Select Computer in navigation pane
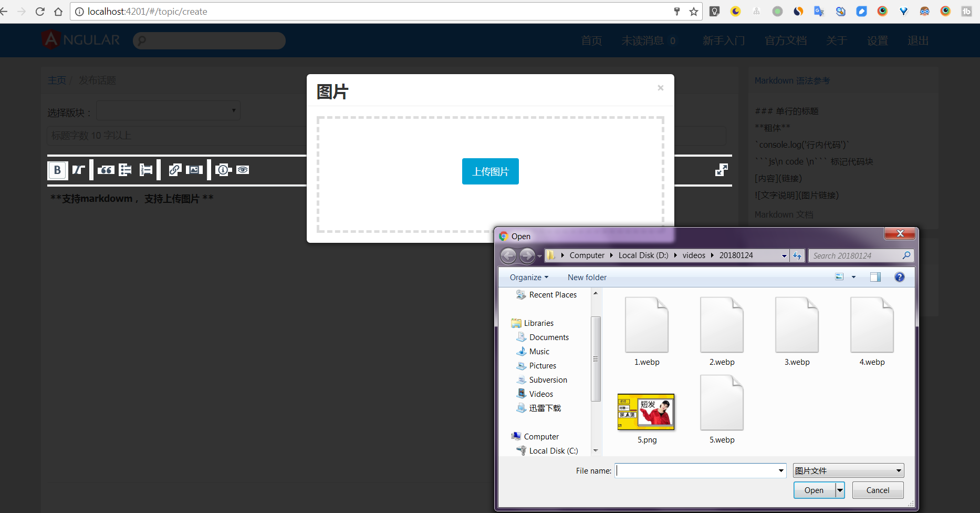 [535, 437]
